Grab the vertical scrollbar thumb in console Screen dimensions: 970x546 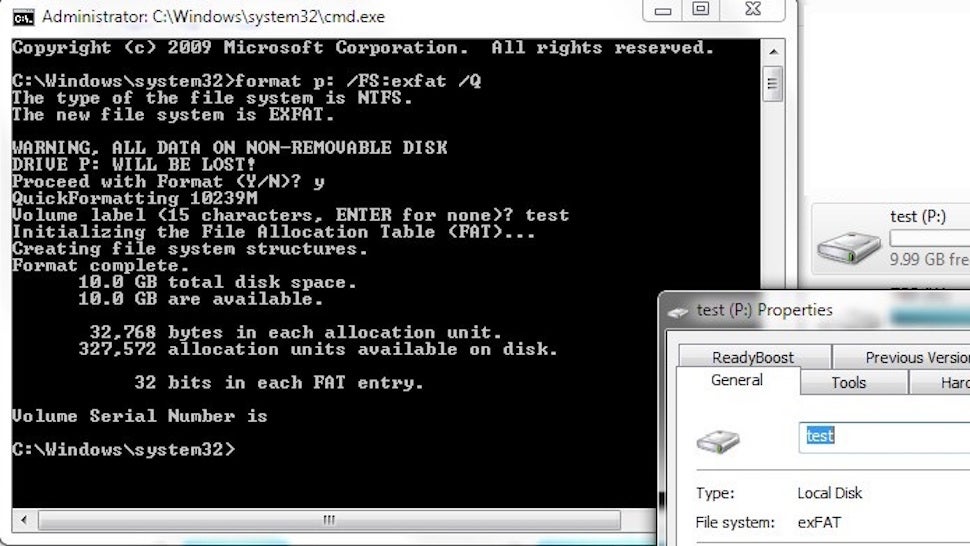(x=773, y=83)
